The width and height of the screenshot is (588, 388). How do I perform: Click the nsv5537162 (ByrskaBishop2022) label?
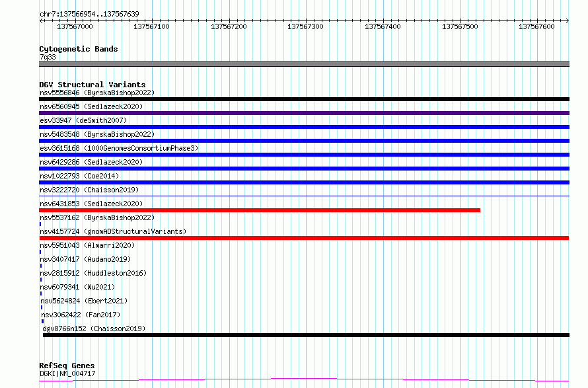(97, 217)
